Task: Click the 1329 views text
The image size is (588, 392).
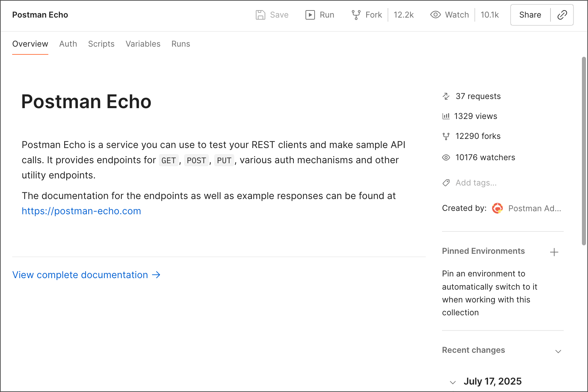Action: 476,116
